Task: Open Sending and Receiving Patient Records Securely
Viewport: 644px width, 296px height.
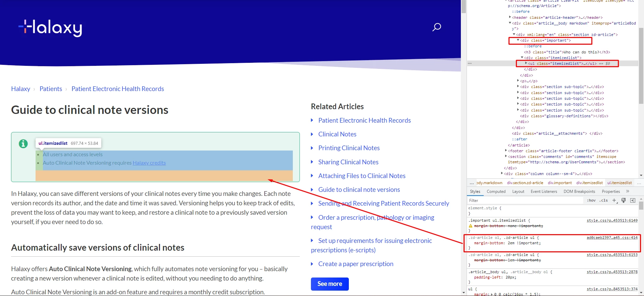Action: 383,203
